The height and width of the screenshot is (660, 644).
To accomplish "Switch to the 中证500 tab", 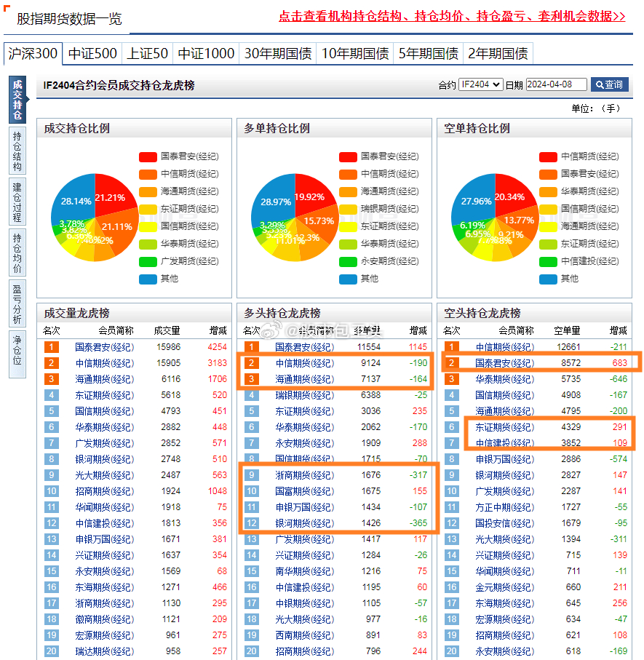I will point(92,53).
